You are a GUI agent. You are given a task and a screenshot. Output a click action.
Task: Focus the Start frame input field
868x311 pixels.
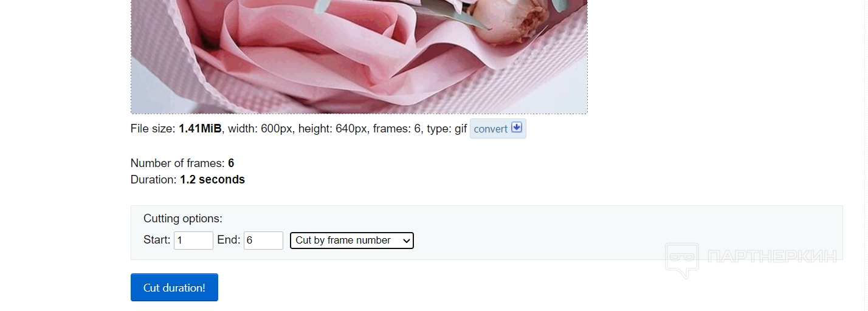193,241
